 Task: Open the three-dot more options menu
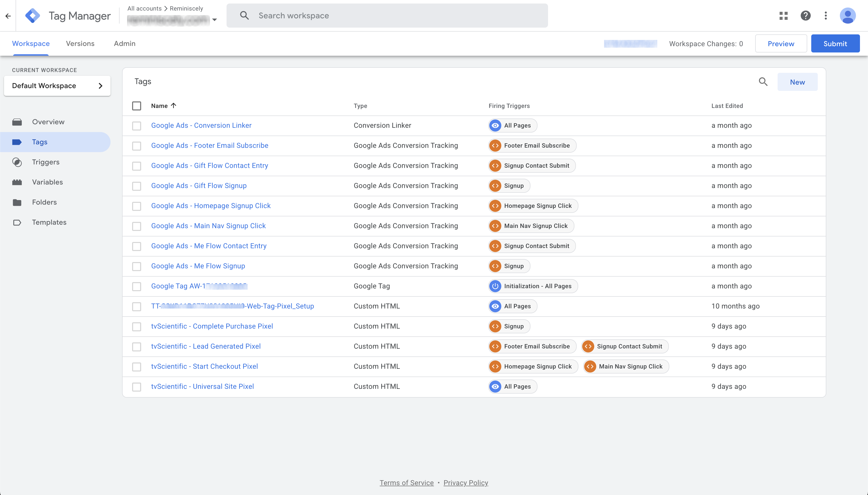point(826,16)
